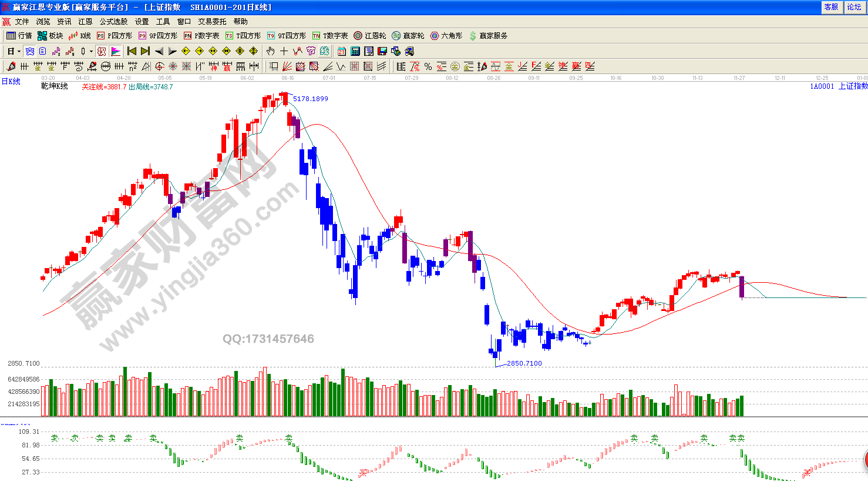Image resolution: width=868 pixels, height=485 pixels.
Task: Select the percent symbol drawing tool
Action: tap(428, 66)
